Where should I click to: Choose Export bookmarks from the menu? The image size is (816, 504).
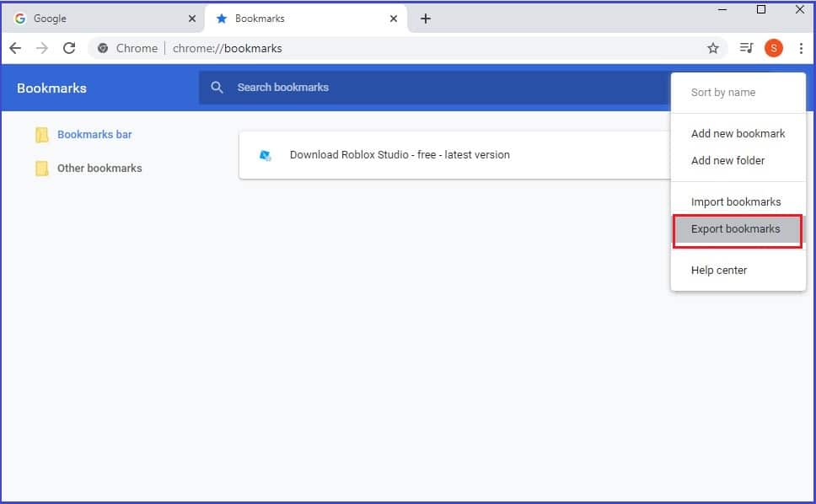pos(736,228)
